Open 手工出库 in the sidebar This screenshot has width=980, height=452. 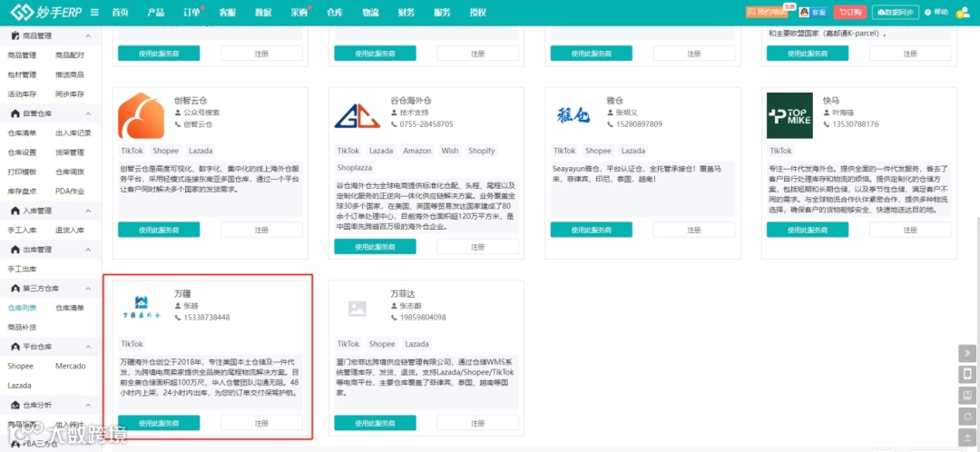tap(22, 269)
